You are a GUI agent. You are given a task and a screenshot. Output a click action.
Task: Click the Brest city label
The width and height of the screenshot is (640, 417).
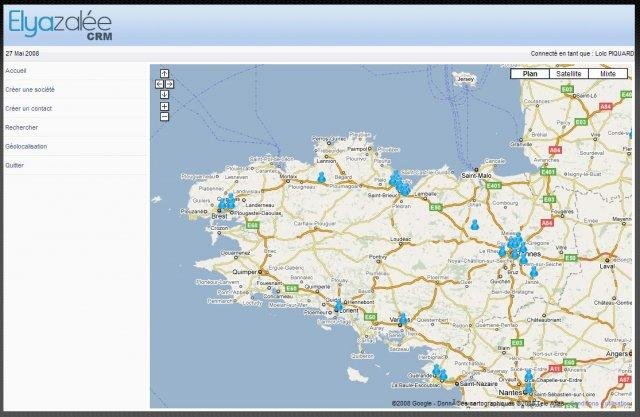tap(219, 216)
